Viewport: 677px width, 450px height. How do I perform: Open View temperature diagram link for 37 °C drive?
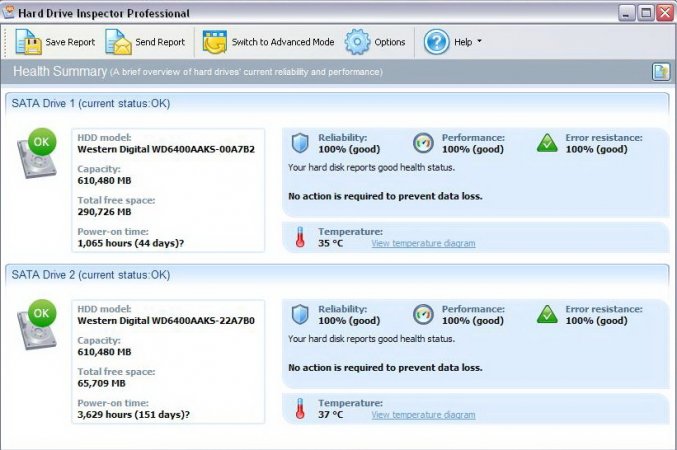423,415
